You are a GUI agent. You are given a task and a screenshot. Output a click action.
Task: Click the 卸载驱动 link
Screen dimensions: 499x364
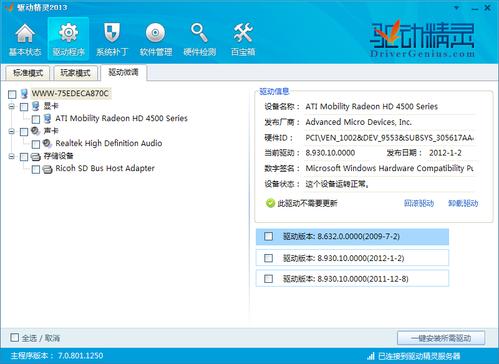(463, 203)
